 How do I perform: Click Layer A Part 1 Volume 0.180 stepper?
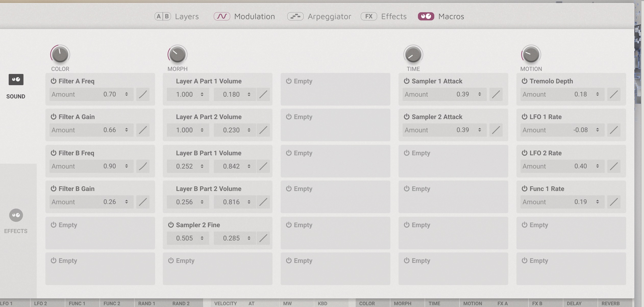pyautogui.click(x=249, y=94)
